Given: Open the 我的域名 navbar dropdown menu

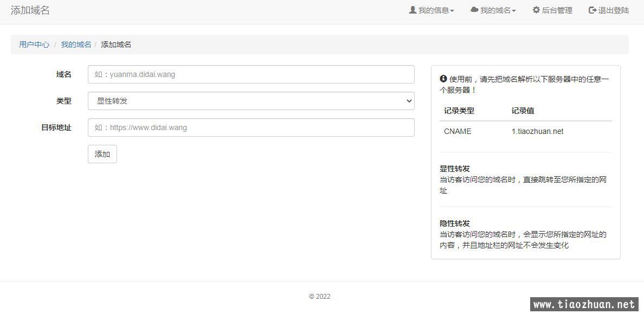Looking at the screenshot, I should coord(493,10).
